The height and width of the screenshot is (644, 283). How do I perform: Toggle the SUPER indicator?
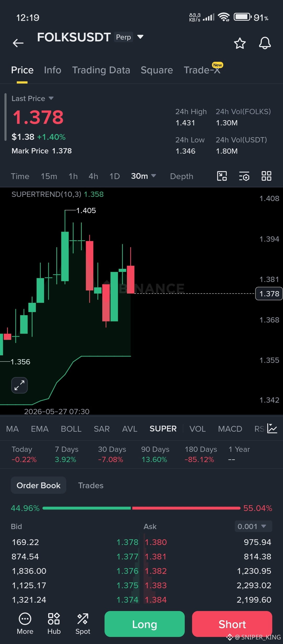(163, 429)
